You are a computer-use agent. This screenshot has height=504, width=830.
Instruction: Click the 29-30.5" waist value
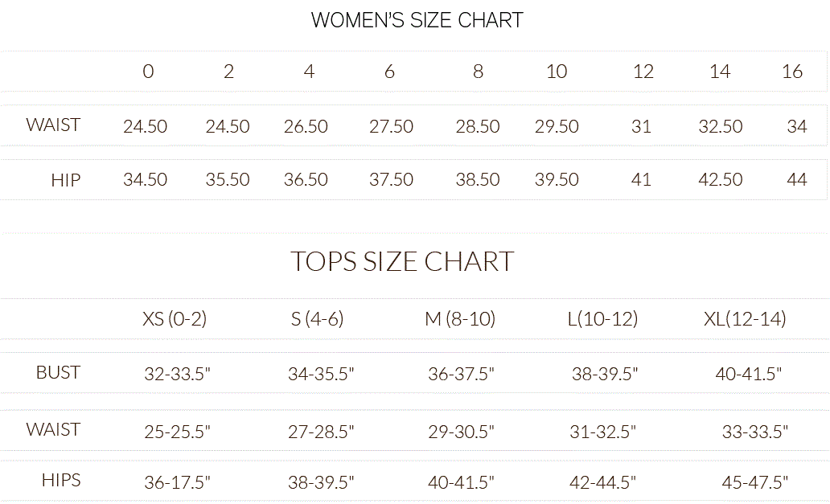[461, 432]
